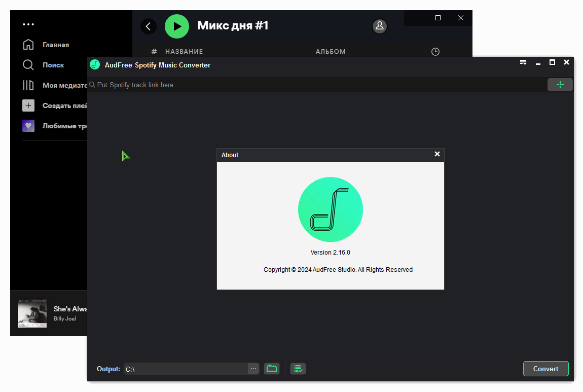Image resolution: width=583 pixels, height=392 pixels.
Task: Go back using Spotify's back arrow
Action: [149, 26]
